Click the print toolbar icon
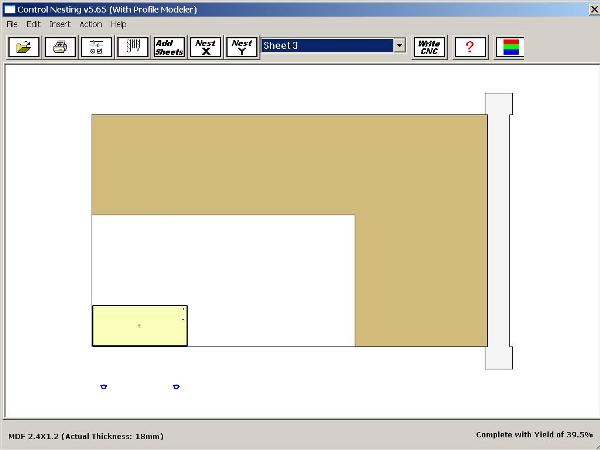The width and height of the screenshot is (600, 450). pyautogui.click(x=60, y=46)
